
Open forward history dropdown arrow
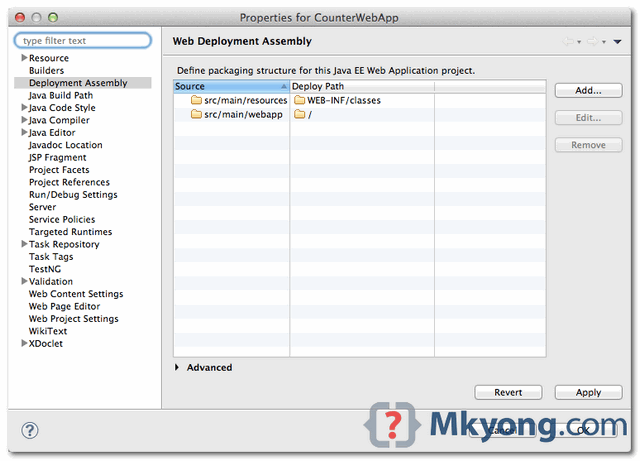(604, 42)
